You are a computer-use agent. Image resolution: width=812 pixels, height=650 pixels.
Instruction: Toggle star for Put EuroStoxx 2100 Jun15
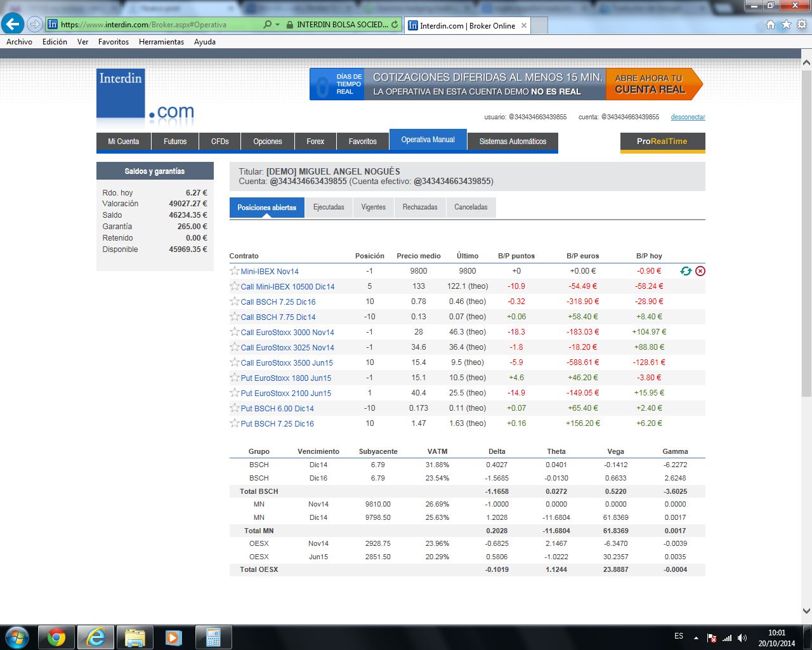coord(235,393)
